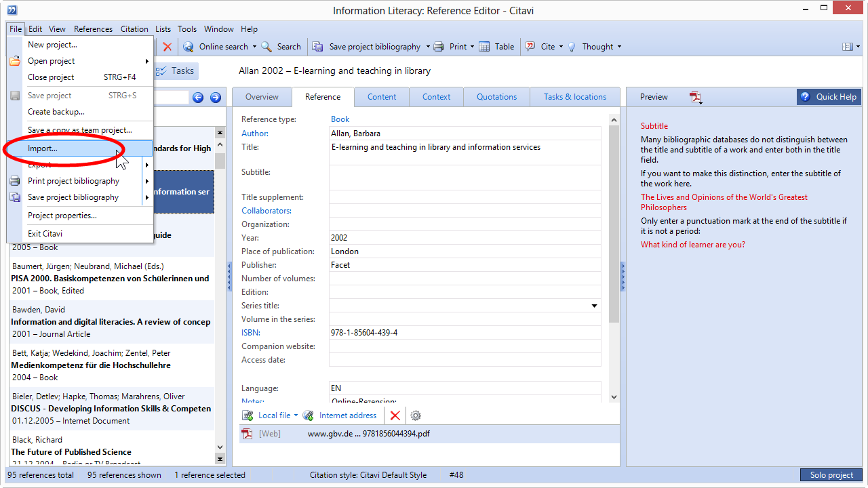Viewport: 868px width, 488px height.
Task: Go to next reference with right arrow
Action: click(x=216, y=98)
